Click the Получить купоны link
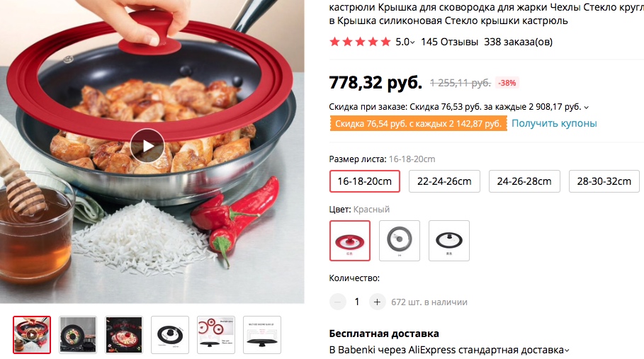Viewport: 644px width, 359px height. point(554,123)
